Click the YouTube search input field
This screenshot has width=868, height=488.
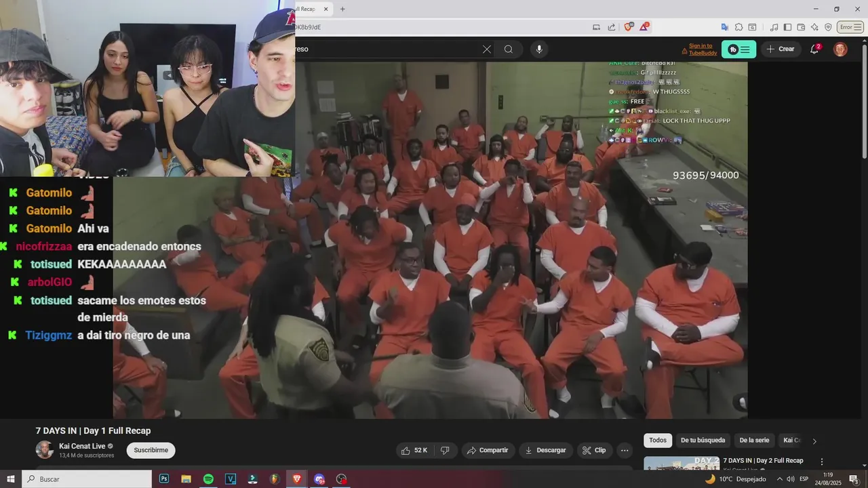387,49
